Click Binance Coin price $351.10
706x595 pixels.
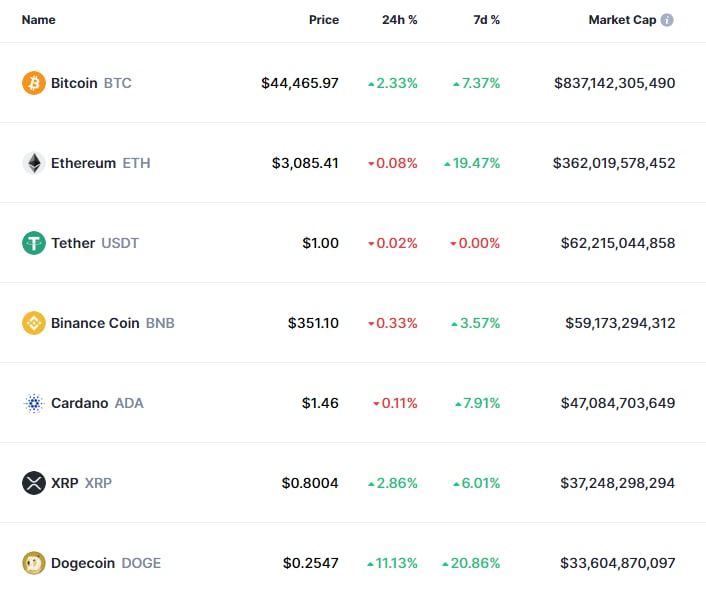(313, 323)
